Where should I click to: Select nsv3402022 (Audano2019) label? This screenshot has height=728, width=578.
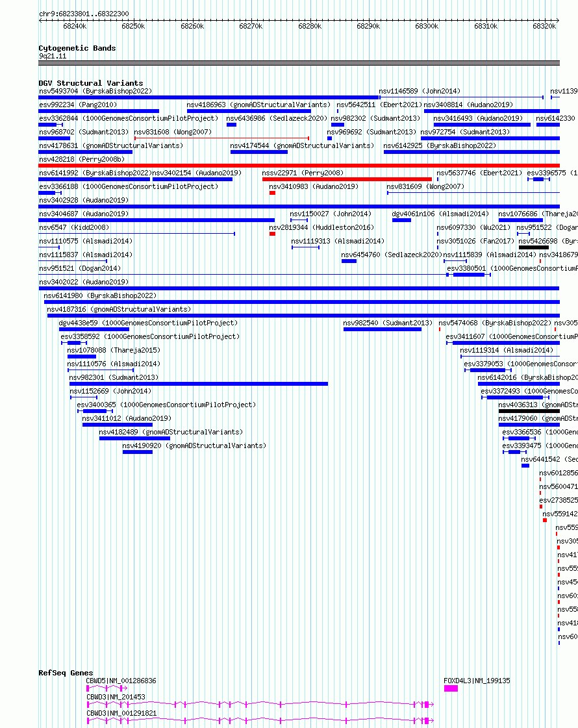(84, 282)
